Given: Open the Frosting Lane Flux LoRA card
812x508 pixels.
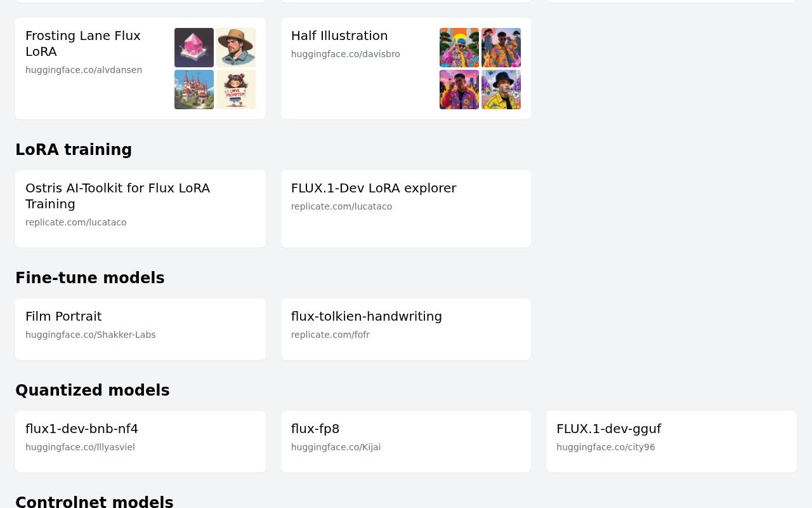Looking at the screenshot, I should pos(140,69).
